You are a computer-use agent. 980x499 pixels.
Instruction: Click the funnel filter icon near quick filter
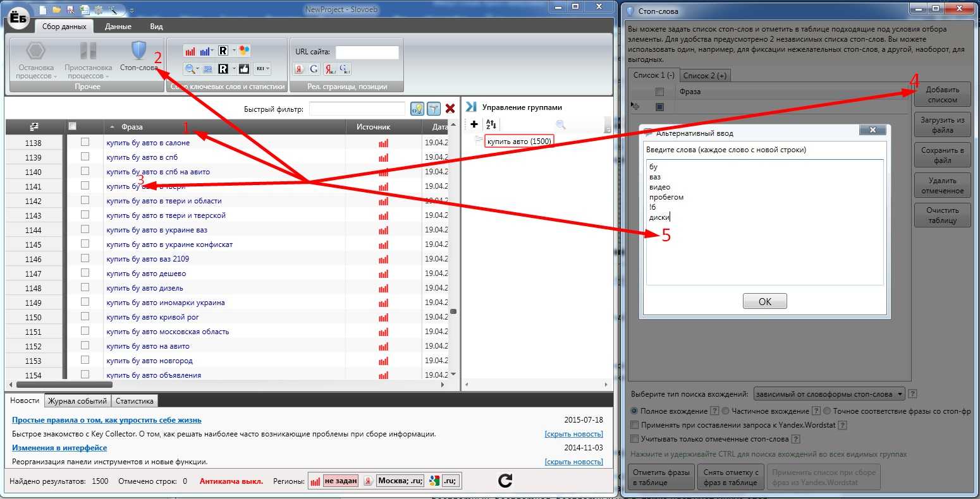433,109
